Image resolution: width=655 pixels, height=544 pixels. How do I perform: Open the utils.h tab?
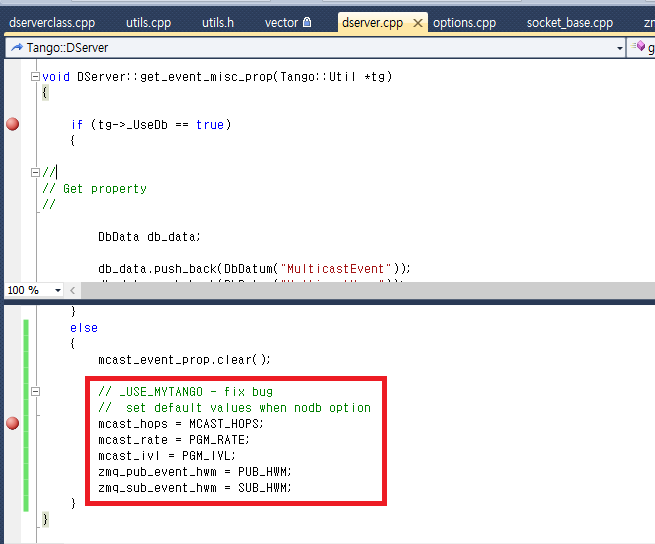[218, 23]
